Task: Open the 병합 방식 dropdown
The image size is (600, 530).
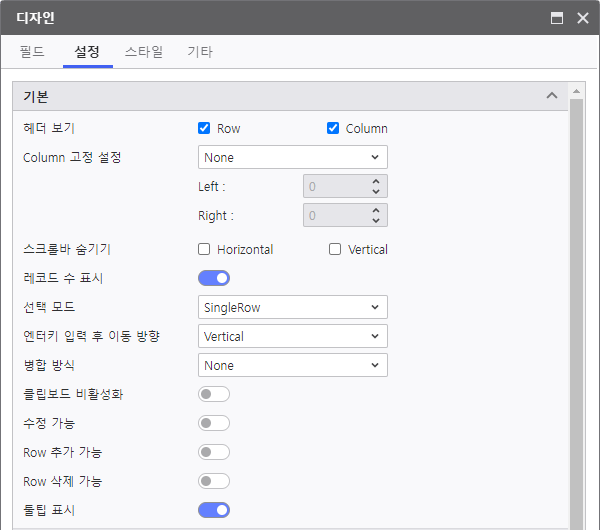Action: pos(293,365)
